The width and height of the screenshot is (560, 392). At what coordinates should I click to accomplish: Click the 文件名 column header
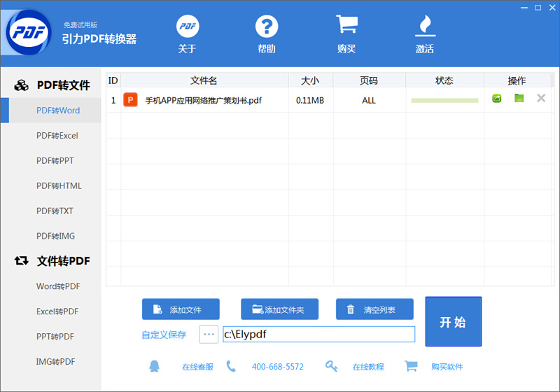point(204,80)
